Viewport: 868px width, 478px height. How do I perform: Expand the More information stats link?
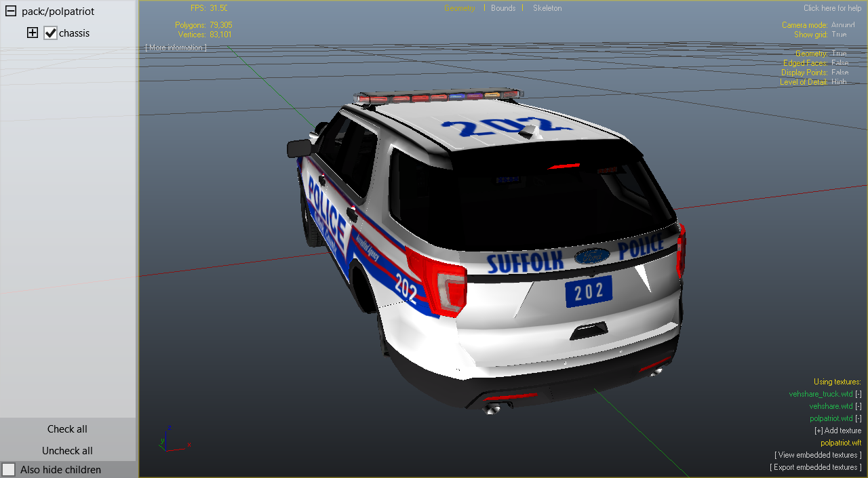[176, 47]
